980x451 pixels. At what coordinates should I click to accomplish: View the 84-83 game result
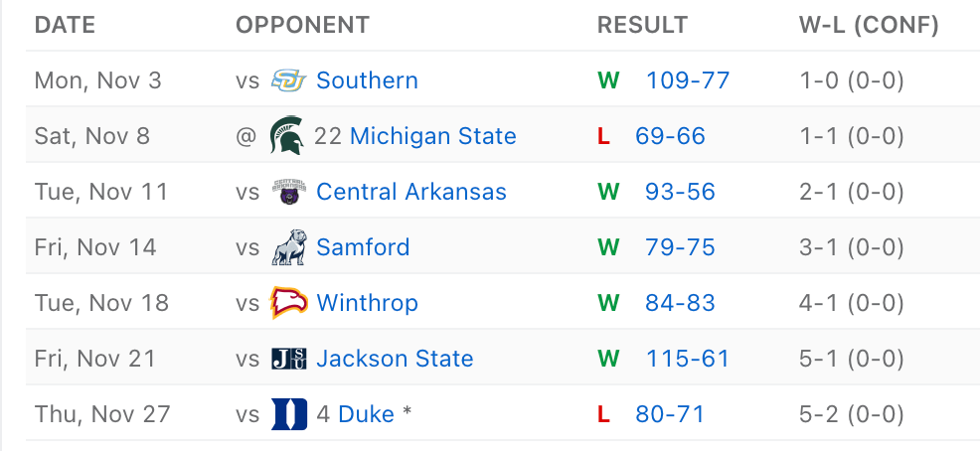pyautogui.click(x=680, y=303)
